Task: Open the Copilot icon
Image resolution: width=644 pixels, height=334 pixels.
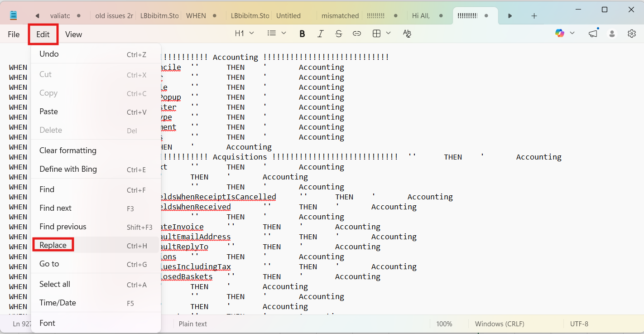Action: coord(560,33)
